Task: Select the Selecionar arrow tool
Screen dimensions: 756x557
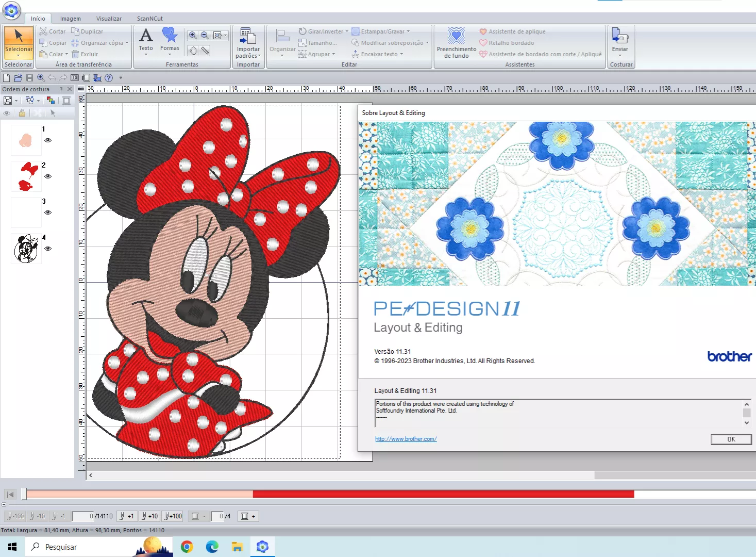Action: coord(19,42)
